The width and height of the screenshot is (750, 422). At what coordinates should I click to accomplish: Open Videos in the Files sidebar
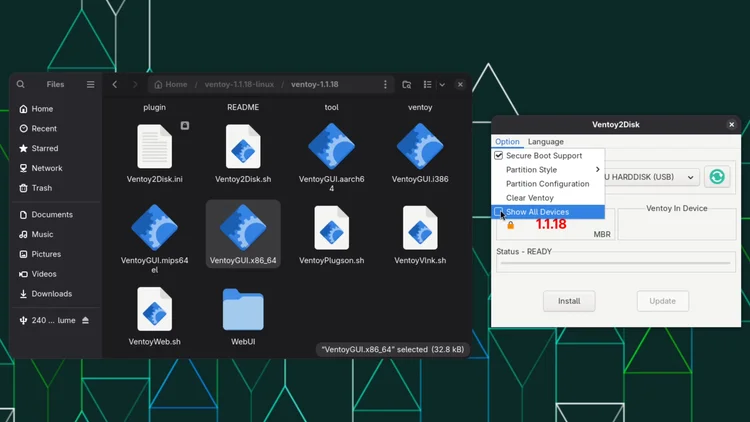pos(55,274)
